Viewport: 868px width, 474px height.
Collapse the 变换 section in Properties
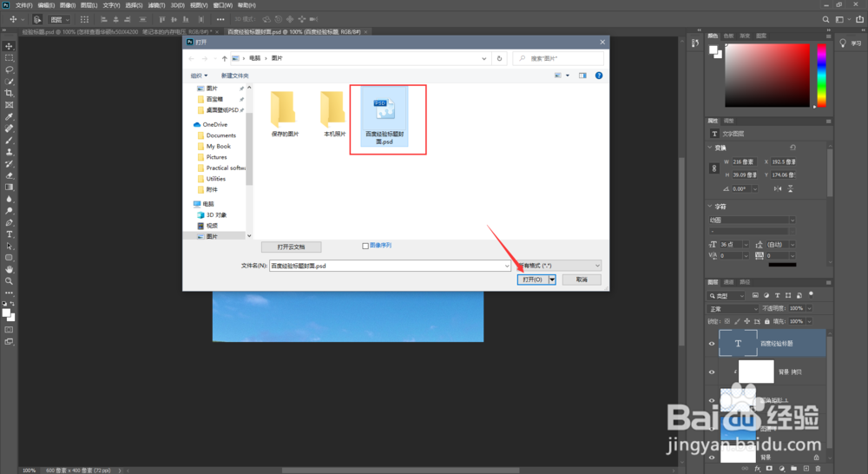point(710,148)
